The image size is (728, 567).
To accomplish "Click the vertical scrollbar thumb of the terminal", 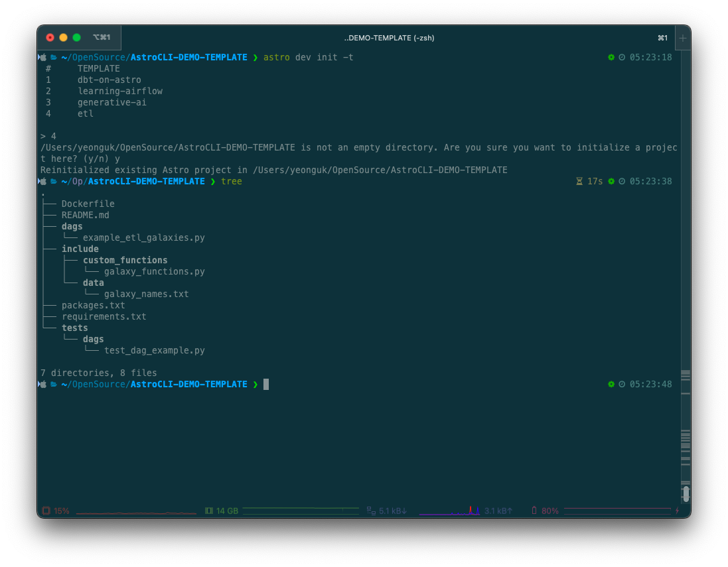I will 686,493.
